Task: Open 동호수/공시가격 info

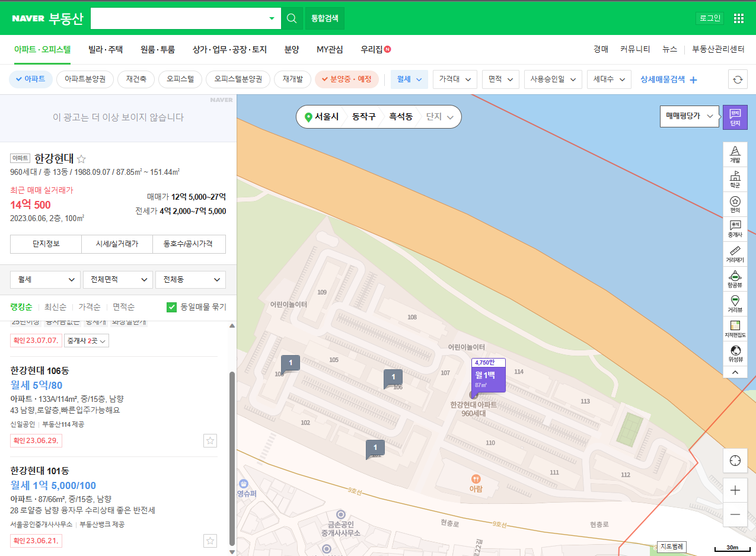Action: (189, 244)
